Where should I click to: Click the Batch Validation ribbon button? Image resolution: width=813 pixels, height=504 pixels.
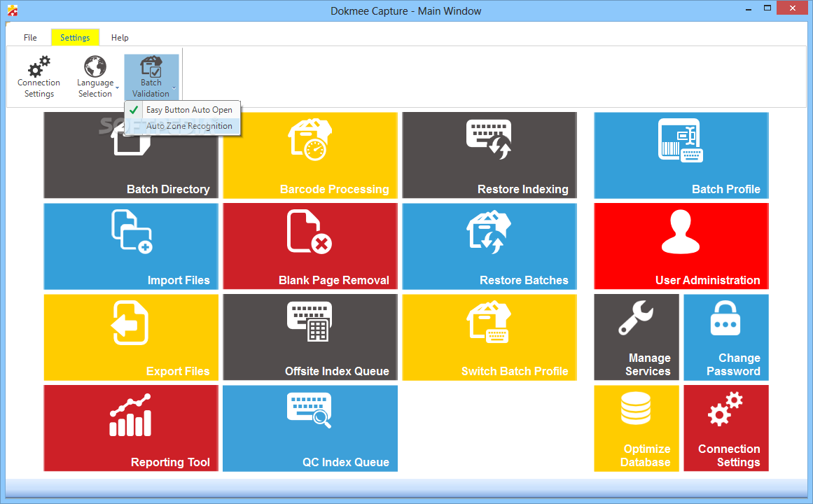point(151,77)
